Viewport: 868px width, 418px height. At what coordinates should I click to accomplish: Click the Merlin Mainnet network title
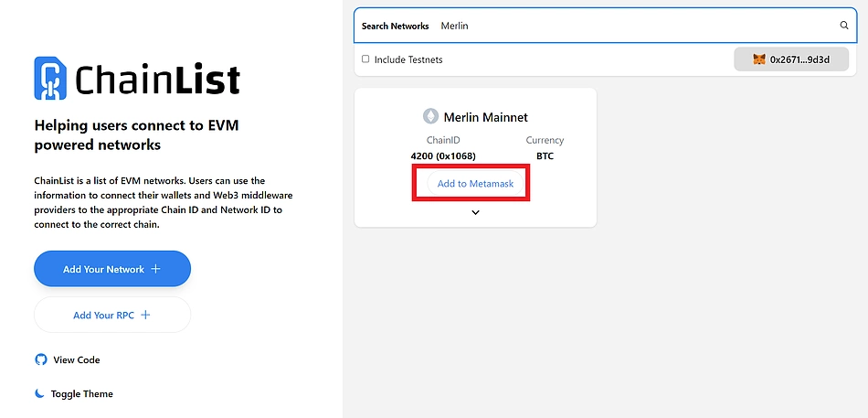tap(485, 117)
